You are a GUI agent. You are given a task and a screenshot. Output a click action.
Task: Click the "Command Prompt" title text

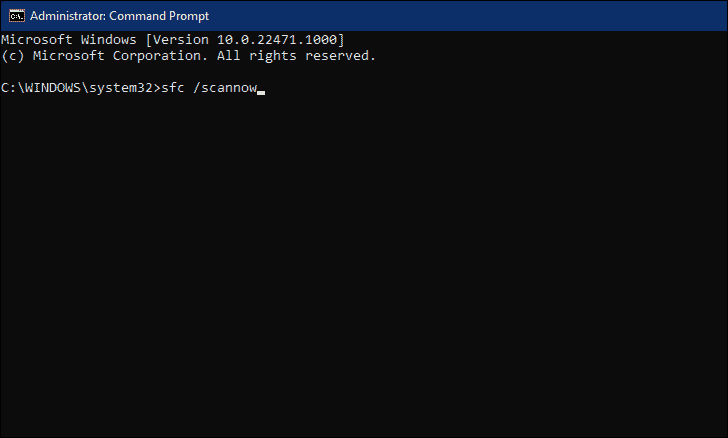159,16
